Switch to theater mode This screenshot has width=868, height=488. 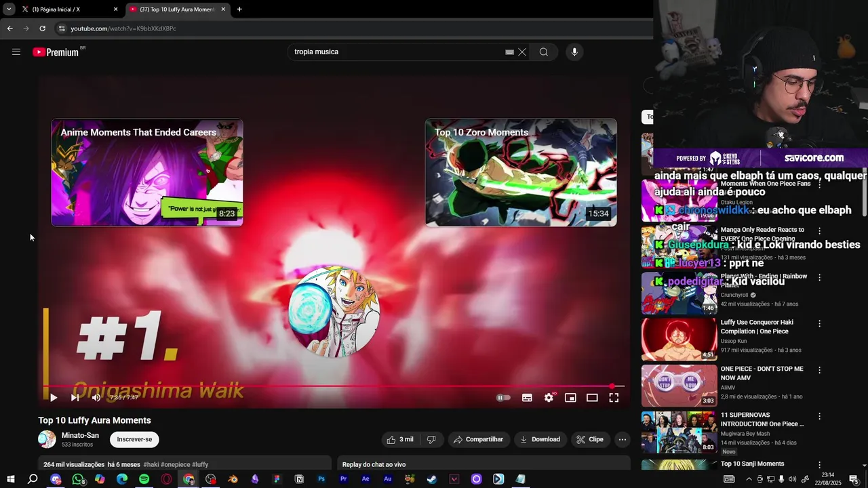(x=592, y=398)
